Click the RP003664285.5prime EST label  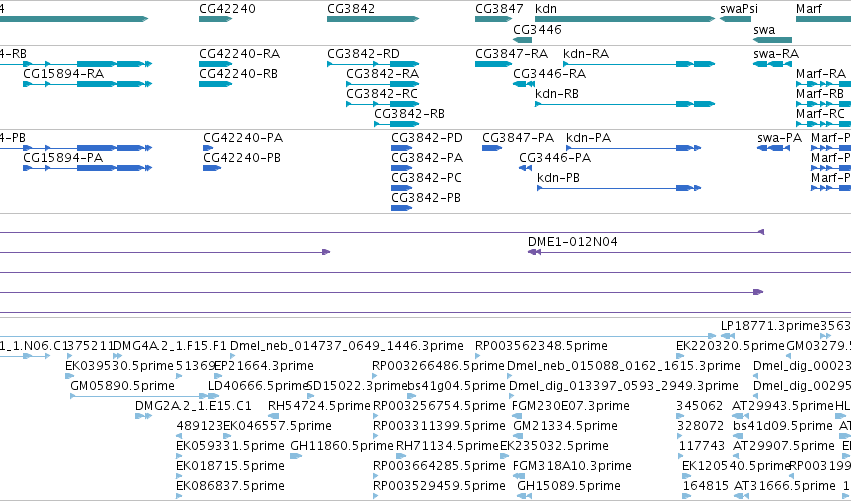tap(439, 466)
